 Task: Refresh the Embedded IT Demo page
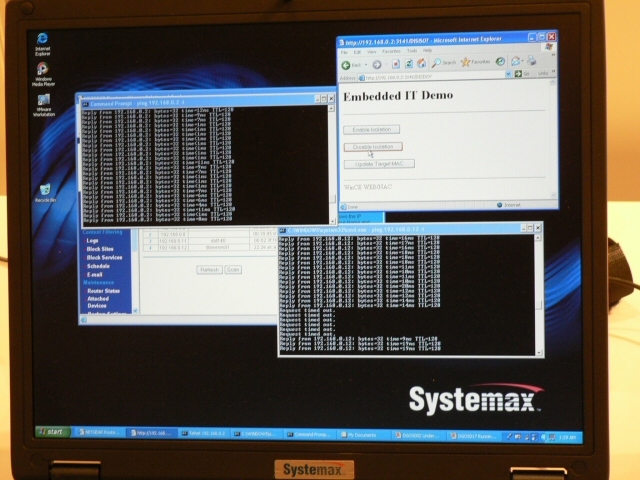click(x=409, y=63)
